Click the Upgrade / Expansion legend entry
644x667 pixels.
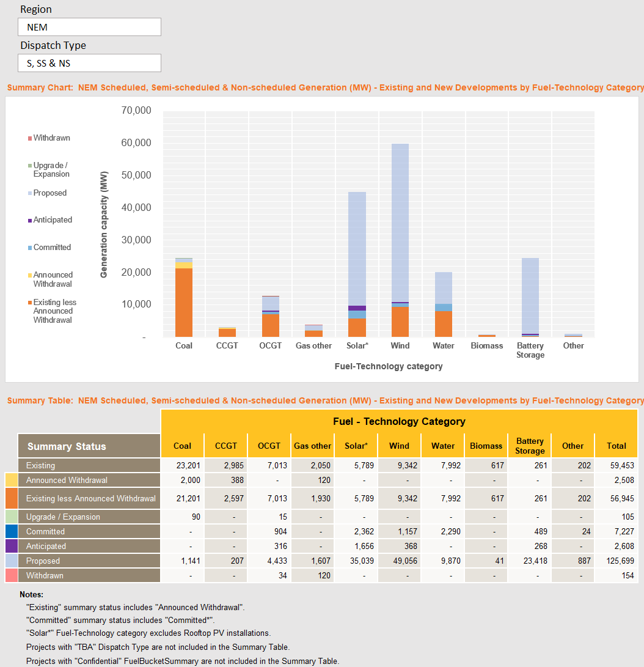51,170
